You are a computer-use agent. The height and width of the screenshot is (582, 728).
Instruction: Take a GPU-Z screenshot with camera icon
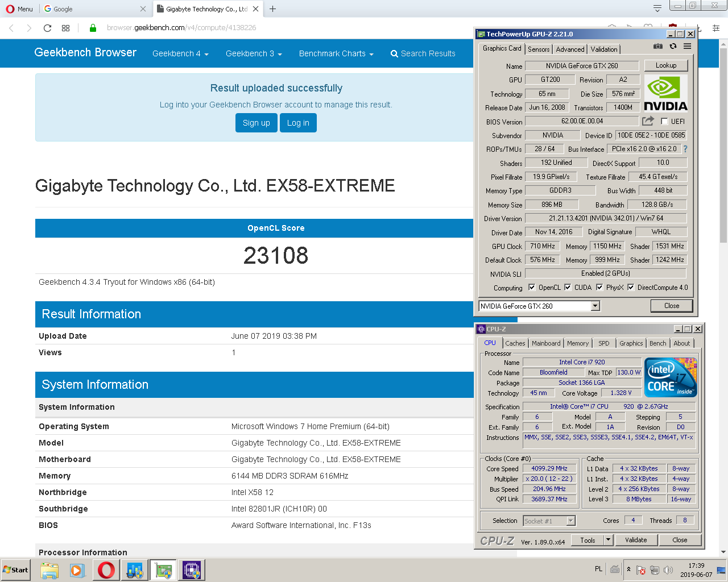(x=658, y=47)
